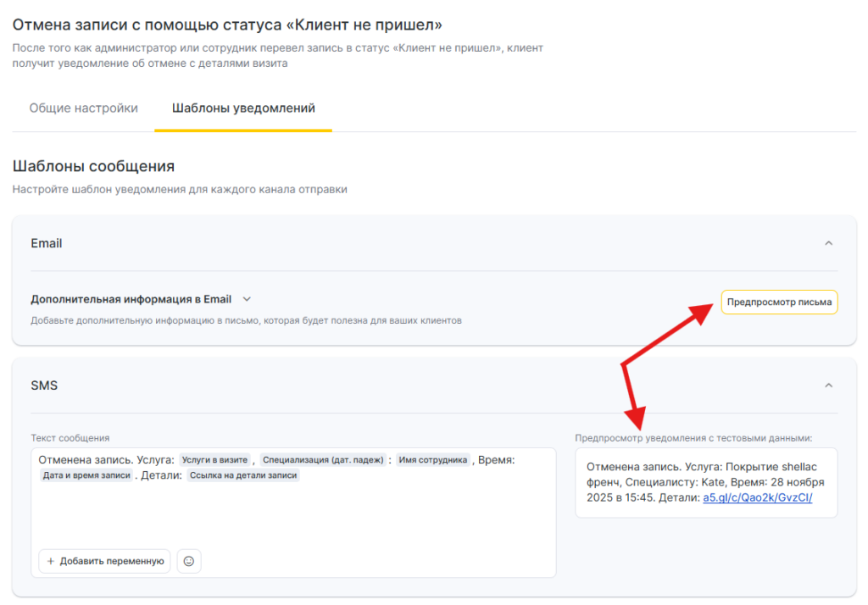Image resolution: width=868 pixels, height=605 pixels.
Task: Select the Услуги в визите variable chip
Action: click(x=214, y=459)
